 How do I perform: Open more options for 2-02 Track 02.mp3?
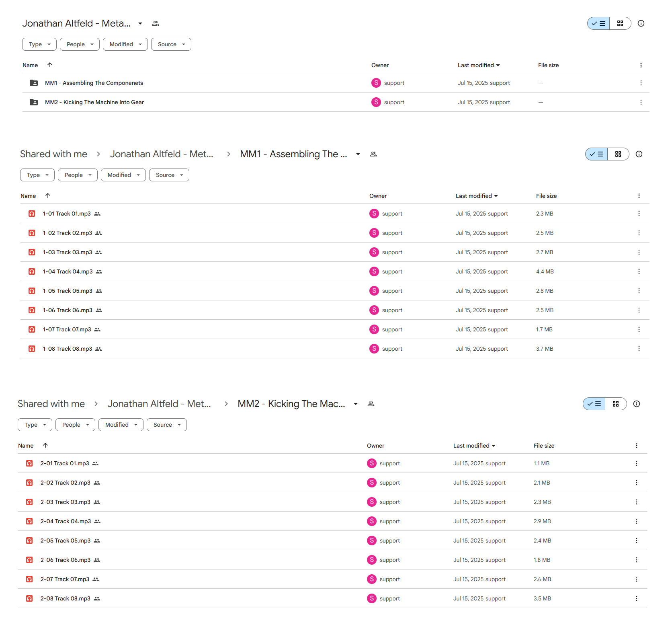click(637, 483)
